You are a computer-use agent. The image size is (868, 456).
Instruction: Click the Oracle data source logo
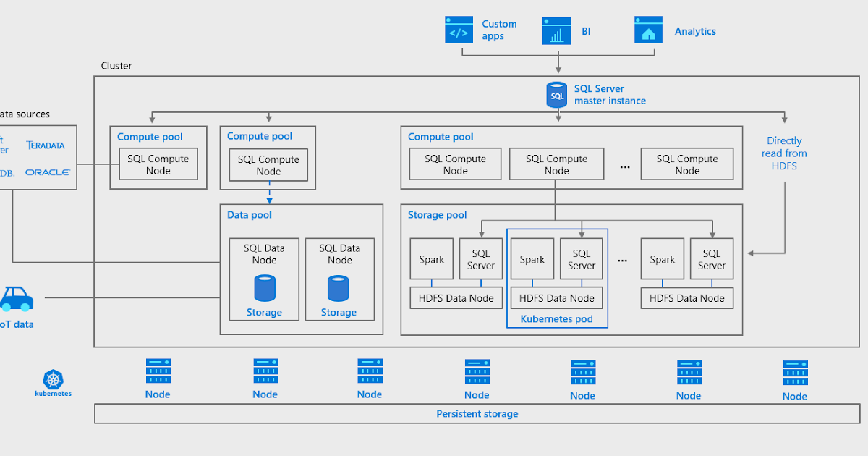[48, 172]
